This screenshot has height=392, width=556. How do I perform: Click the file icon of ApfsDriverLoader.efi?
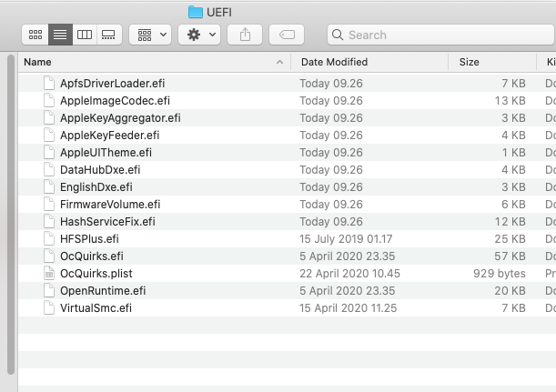tap(49, 83)
